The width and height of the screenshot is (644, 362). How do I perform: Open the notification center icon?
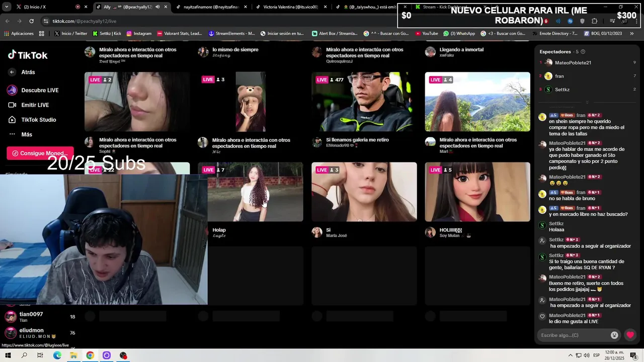633,355
